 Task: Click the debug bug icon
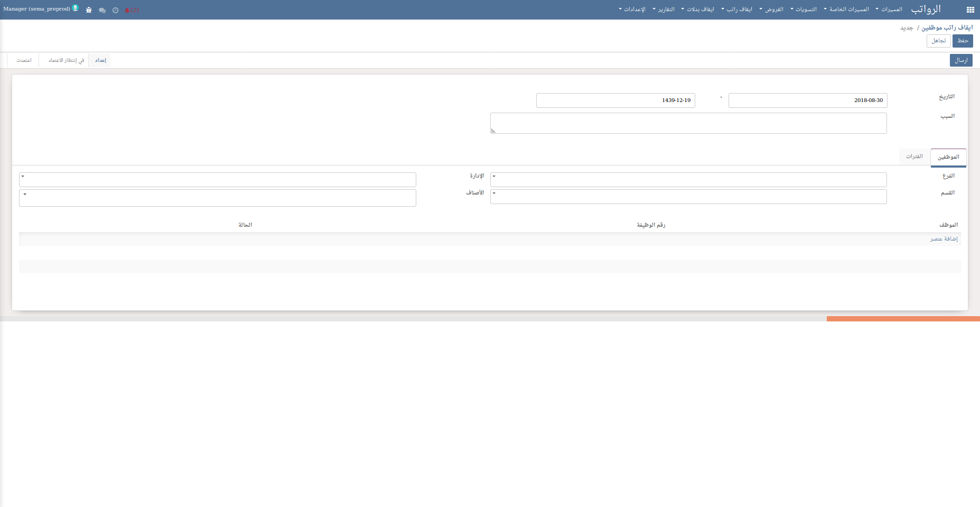[89, 10]
